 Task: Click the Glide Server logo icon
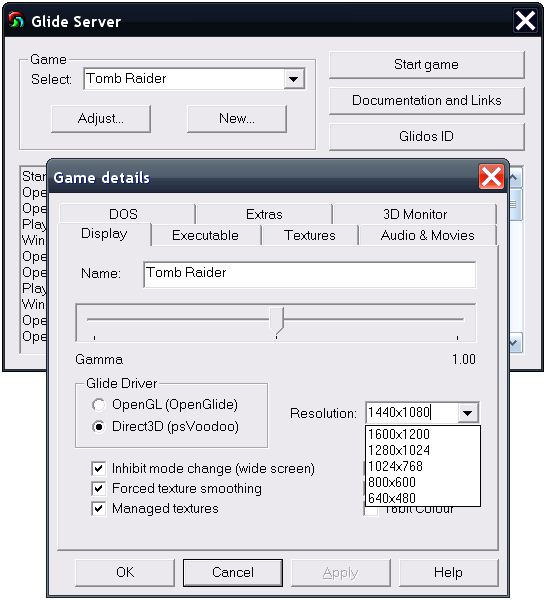[16, 21]
